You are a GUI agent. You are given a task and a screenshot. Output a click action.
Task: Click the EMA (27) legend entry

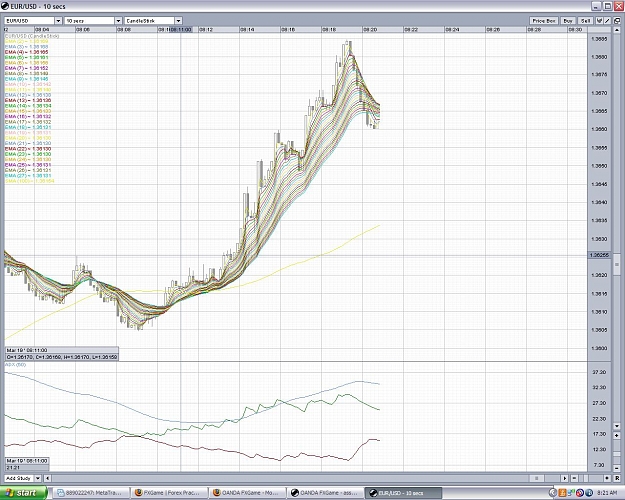tap(28, 175)
